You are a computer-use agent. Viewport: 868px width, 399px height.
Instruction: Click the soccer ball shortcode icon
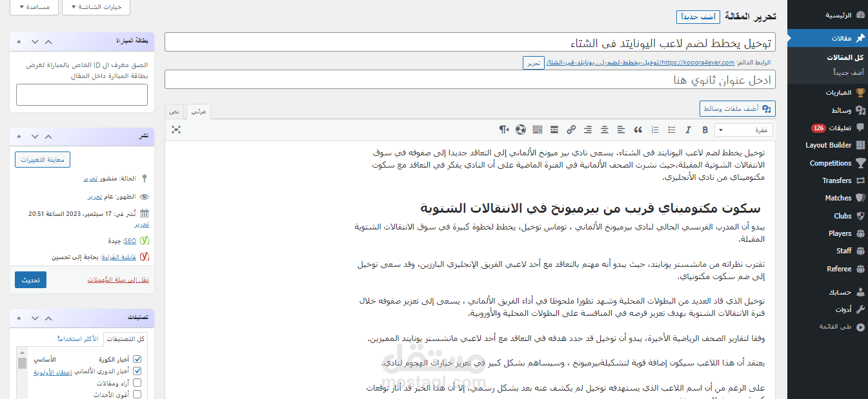pos(520,130)
